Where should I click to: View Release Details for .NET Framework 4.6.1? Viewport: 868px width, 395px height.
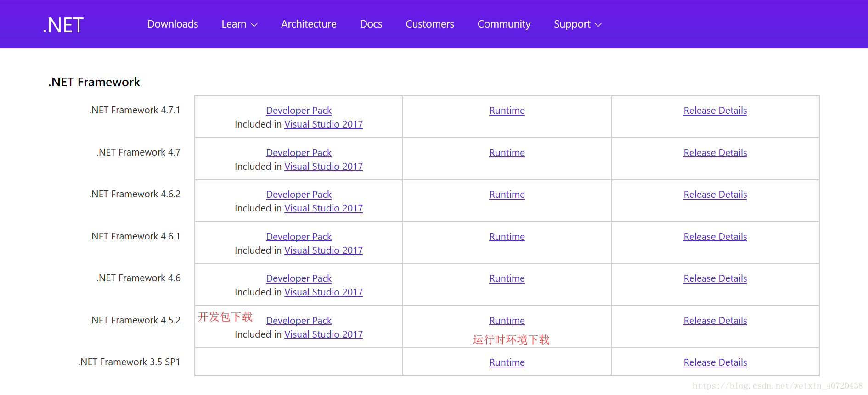tap(715, 237)
